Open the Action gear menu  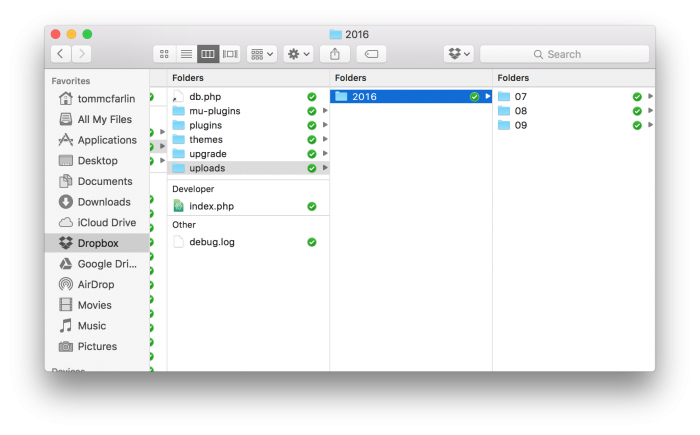[298, 54]
